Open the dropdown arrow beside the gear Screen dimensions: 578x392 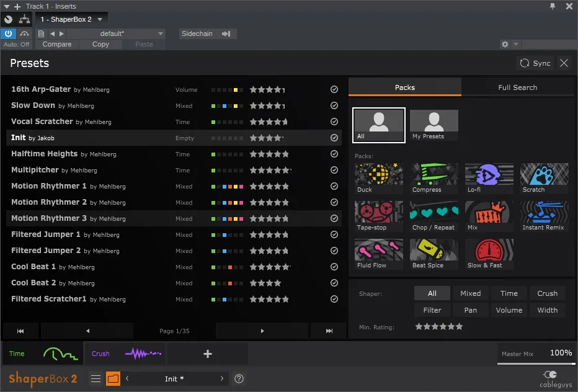516,44
